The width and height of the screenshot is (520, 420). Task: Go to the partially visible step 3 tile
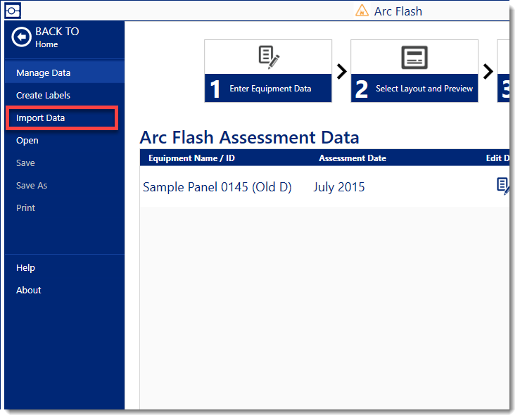[x=502, y=71]
